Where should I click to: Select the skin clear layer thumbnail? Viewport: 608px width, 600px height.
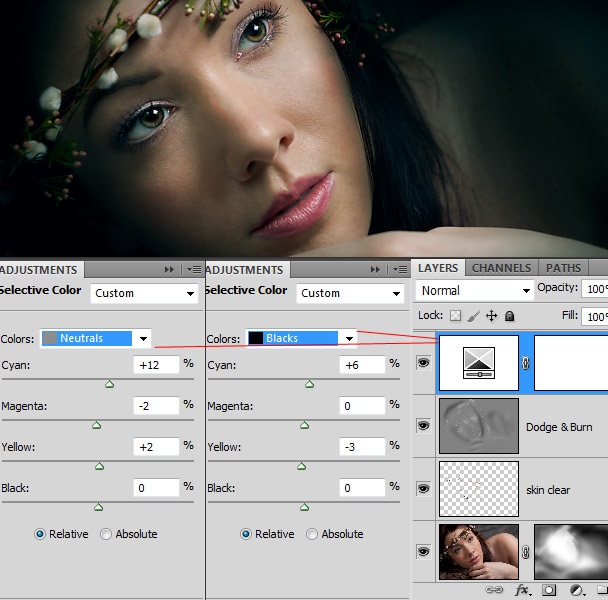coord(479,489)
